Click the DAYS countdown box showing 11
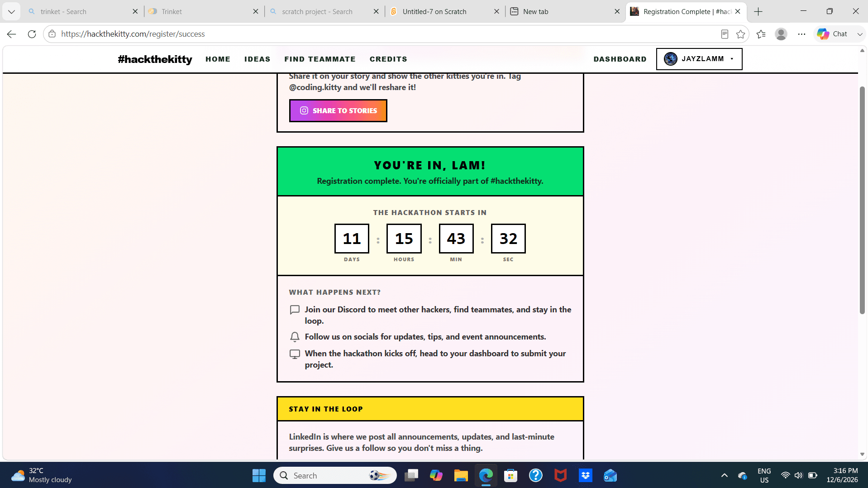Image resolution: width=868 pixels, height=488 pixels. tap(352, 239)
